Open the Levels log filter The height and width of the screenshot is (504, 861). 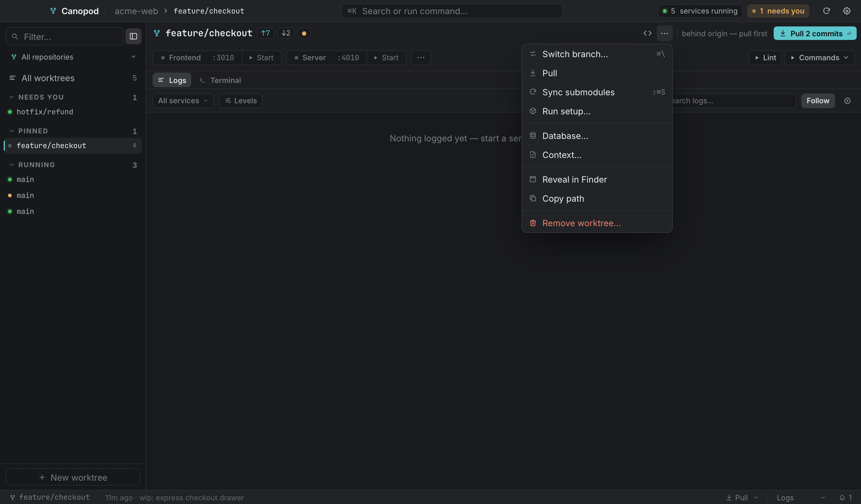tap(240, 101)
